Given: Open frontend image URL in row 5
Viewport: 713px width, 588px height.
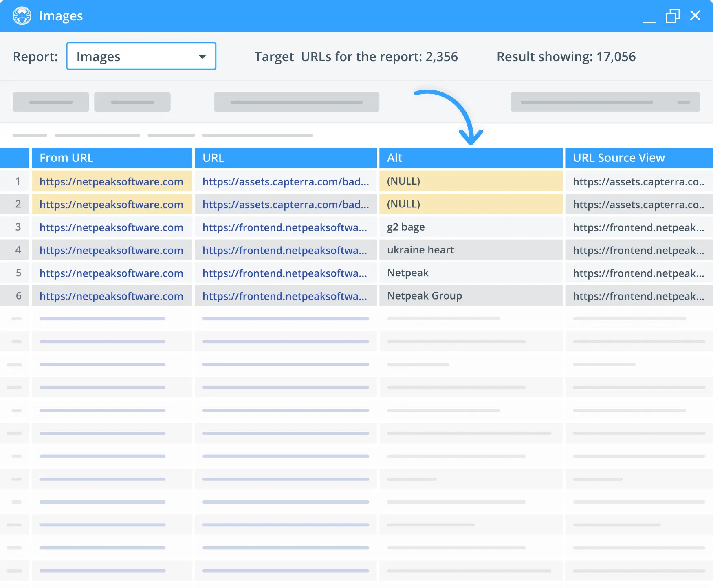Looking at the screenshot, I should coord(285,273).
